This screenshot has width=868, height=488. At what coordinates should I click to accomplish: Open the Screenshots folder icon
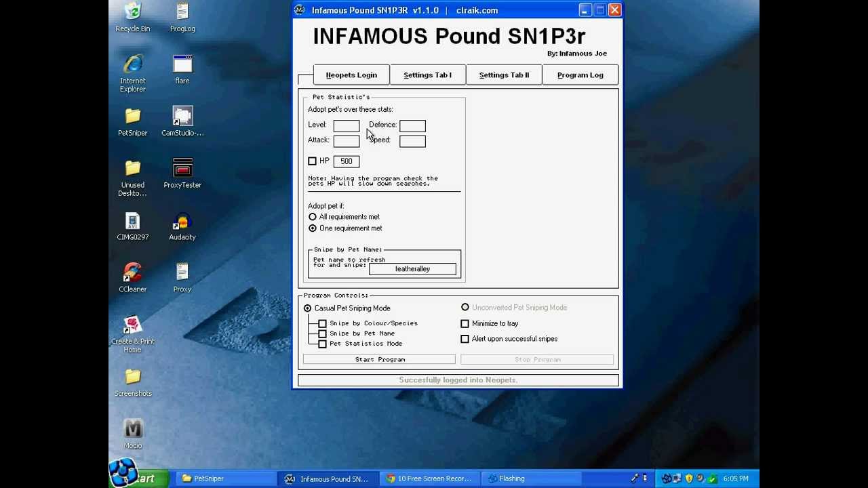133,383
